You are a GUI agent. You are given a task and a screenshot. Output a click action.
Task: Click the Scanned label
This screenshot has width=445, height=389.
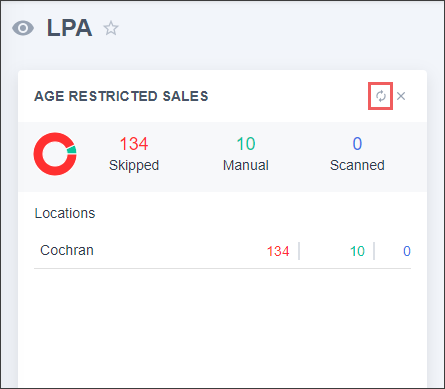[x=357, y=165]
